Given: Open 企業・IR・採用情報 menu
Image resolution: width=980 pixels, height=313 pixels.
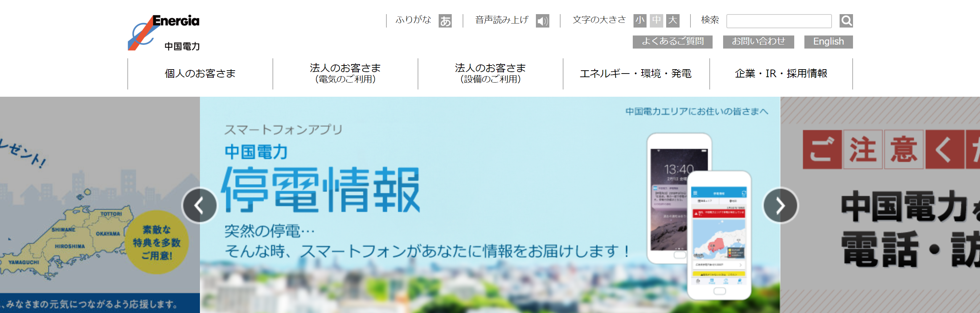Looking at the screenshot, I should tap(781, 74).
